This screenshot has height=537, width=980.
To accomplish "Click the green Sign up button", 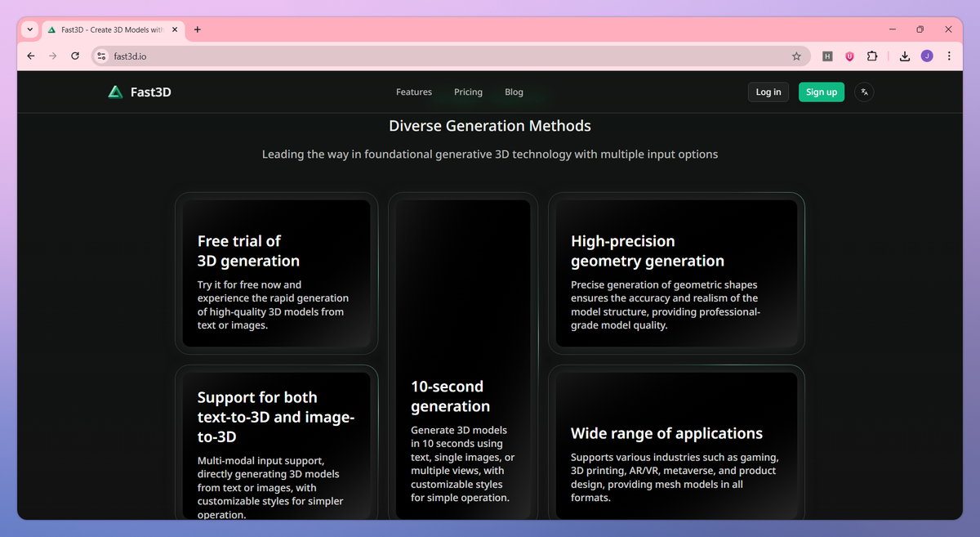I will tap(822, 92).
